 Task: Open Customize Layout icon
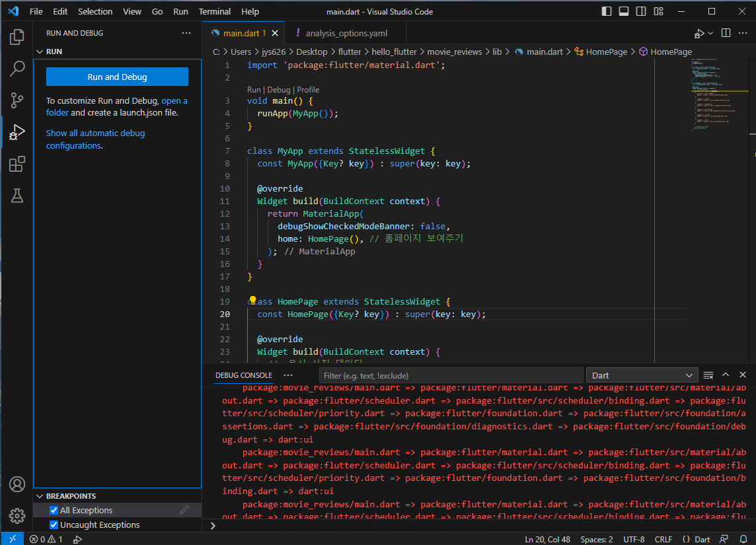[x=658, y=11]
